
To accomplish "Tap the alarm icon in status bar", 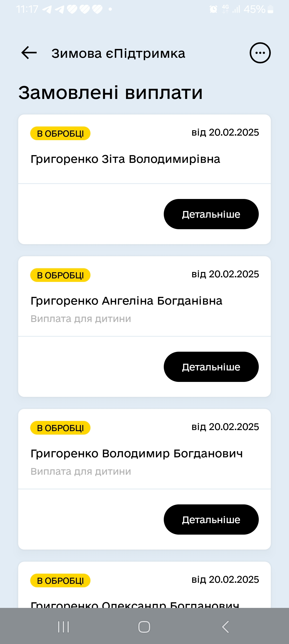I will (213, 9).
